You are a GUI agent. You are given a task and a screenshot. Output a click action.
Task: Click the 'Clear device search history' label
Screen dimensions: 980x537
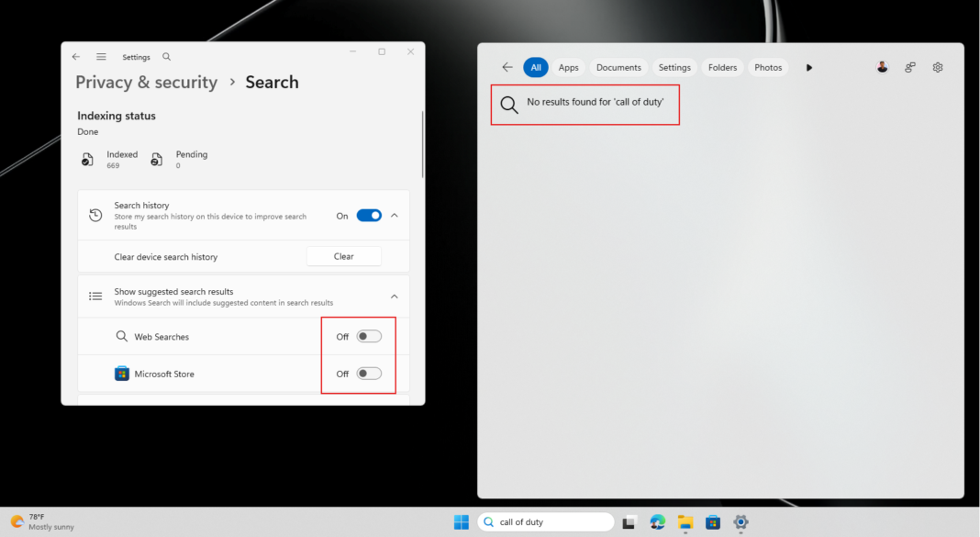pos(165,257)
